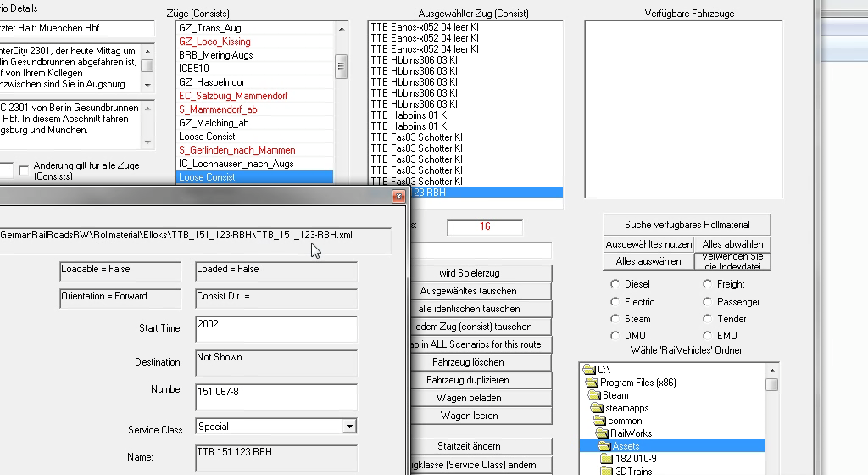868x475 pixels.
Task: Click 'Wagen leeren' button
Action: [481, 416]
